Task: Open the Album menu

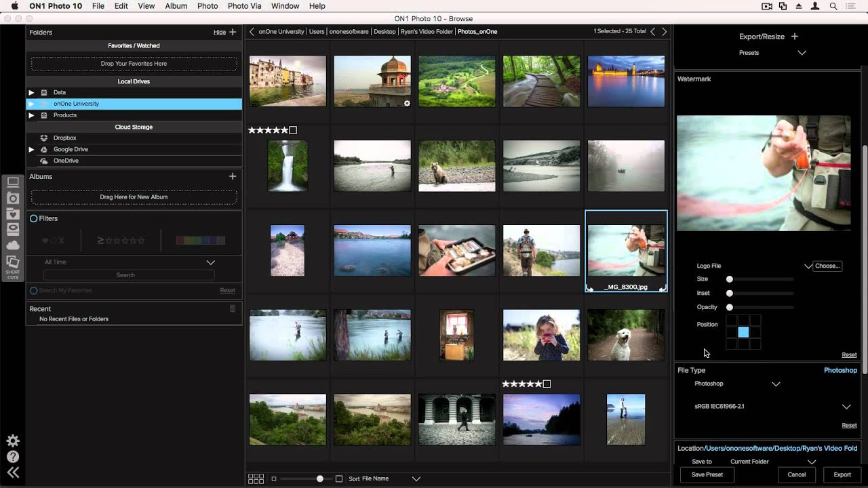Action: [x=176, y=6]
